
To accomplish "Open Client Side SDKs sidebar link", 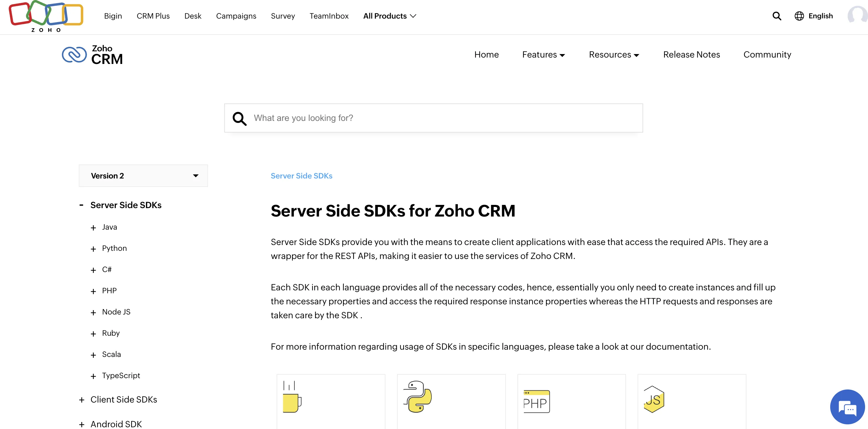I will [x=124, y=400].
